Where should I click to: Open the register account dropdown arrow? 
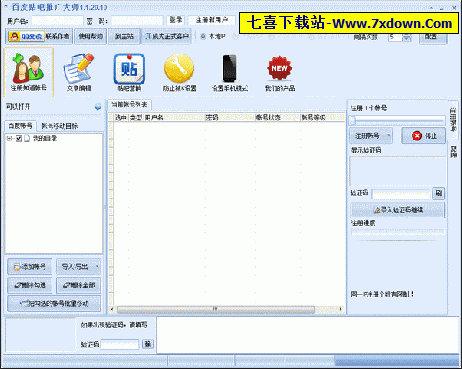point(389,136)
